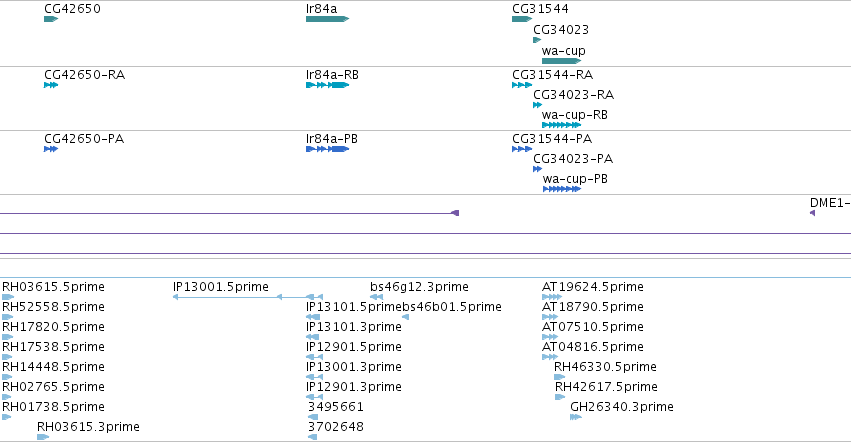Click the wa-cup-PB protein feature
Image resolution: width=851 pixels, height=442 pixels.
click(x=562, y=189)
